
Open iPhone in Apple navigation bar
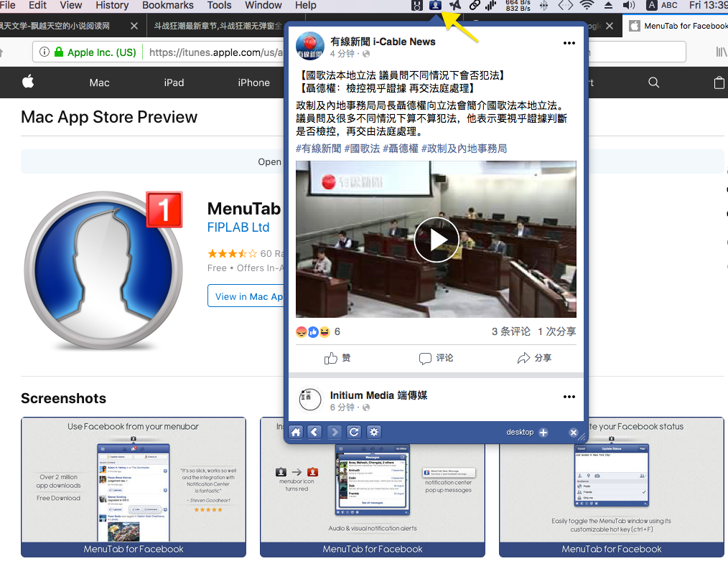tap(253, 82)
